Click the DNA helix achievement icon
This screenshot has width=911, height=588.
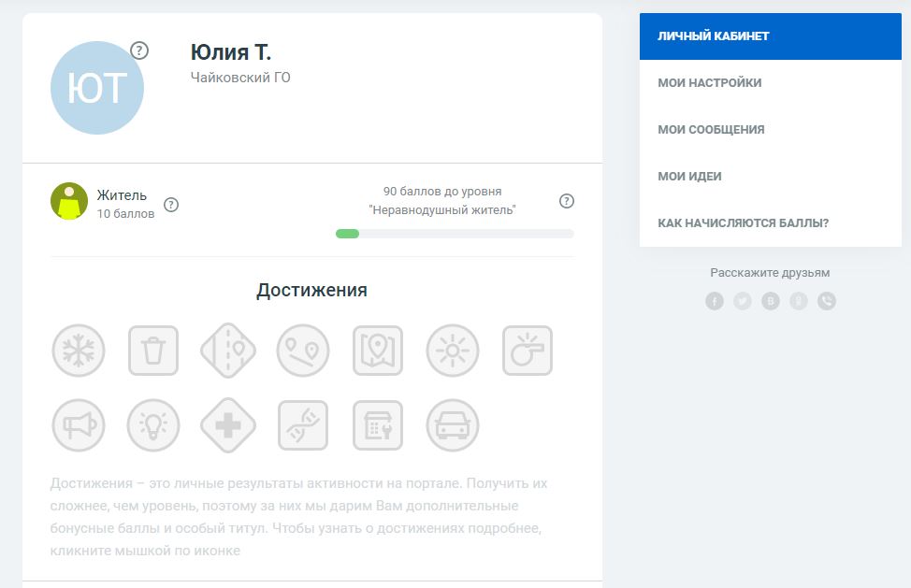coord(303,425)
